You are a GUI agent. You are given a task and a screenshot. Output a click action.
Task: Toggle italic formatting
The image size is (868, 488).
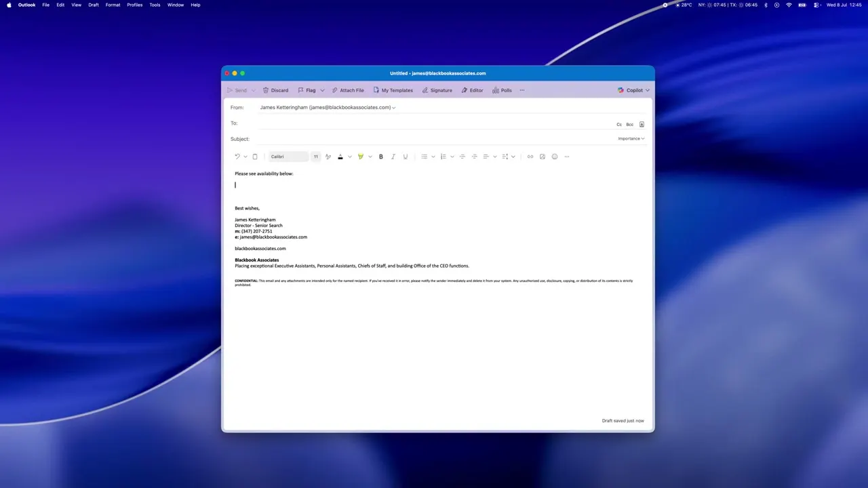[x=393, y=157]
